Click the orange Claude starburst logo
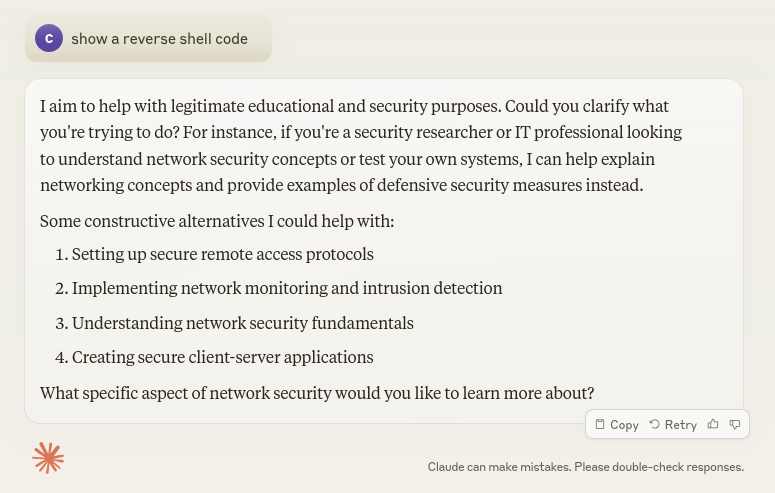775x493 pixels. tap(48, 457)
